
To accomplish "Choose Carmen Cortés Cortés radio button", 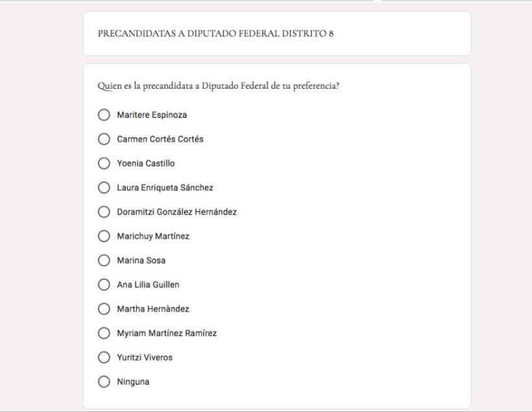I will tap(104, 139).
